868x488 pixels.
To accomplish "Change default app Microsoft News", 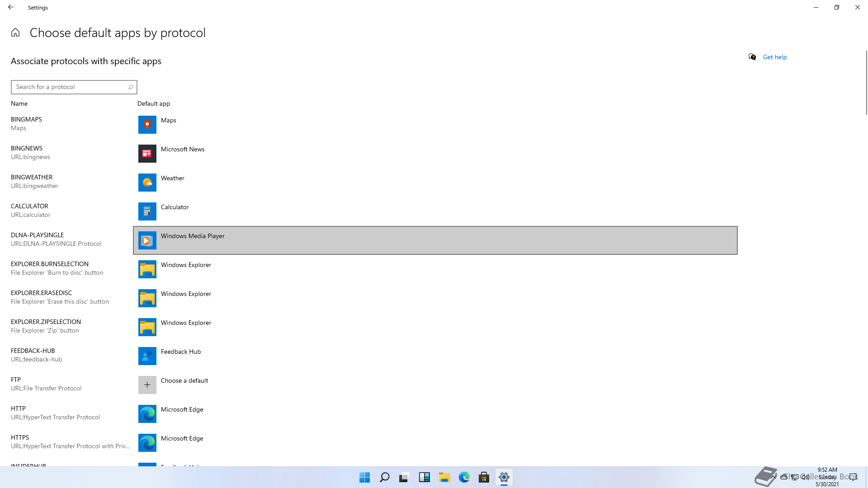I will pyautogui.click(x=183, y=149).
